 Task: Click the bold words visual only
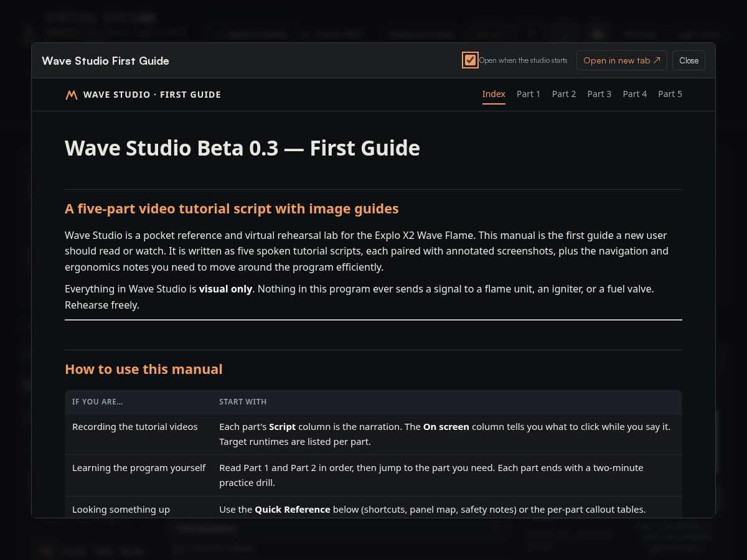tap(225, 289)
